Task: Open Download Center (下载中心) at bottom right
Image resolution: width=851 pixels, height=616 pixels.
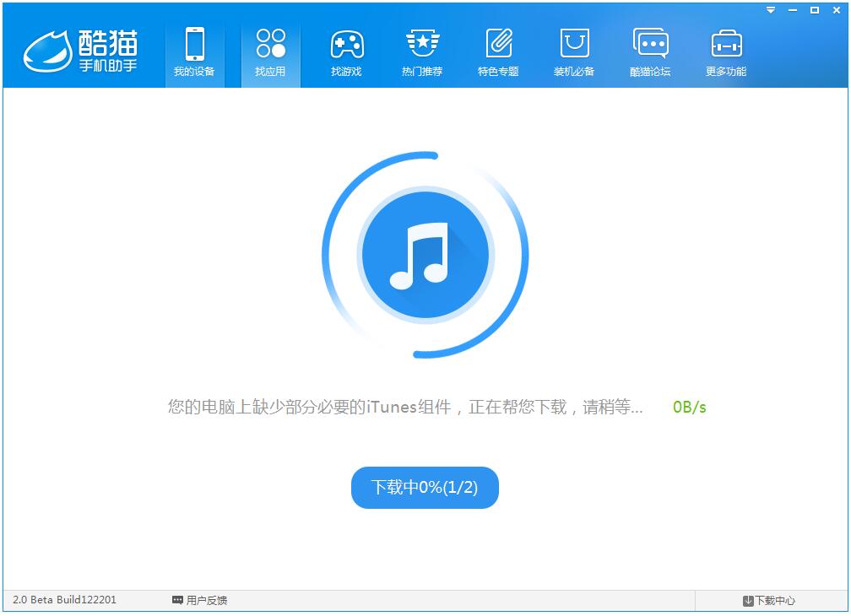Action: (x=768, y=601)
